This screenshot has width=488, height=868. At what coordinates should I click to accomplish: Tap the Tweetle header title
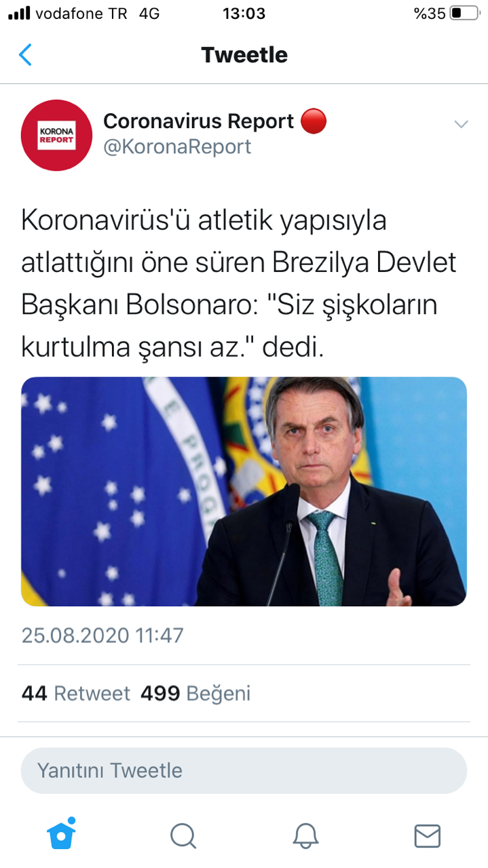244,55
